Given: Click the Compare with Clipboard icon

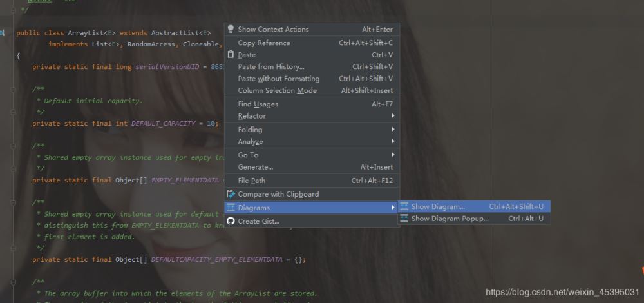Looking at the screenshot, I should point(231,193).
